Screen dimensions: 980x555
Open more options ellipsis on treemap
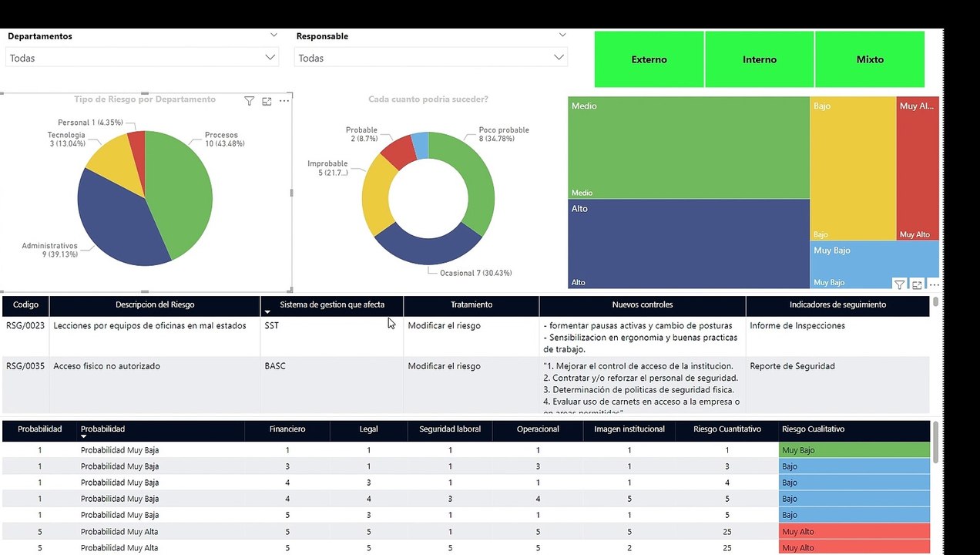pos(934,284)
